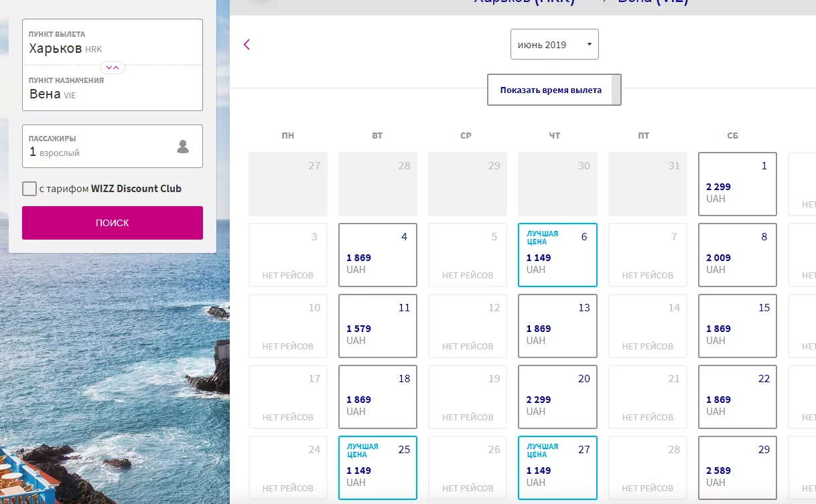Open the июнь 2019 month dropdown
The width and height of the screenshot is (816, 504).
coord(555,45)
